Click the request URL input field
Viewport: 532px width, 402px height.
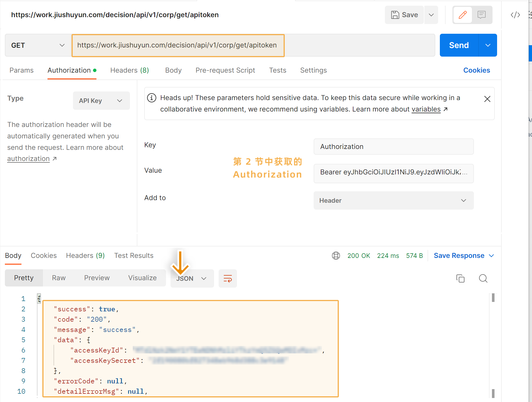(x=253, y=45)
